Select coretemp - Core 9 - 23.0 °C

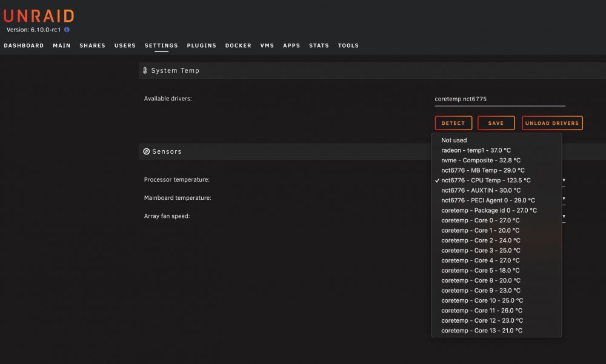click(496, 291)
